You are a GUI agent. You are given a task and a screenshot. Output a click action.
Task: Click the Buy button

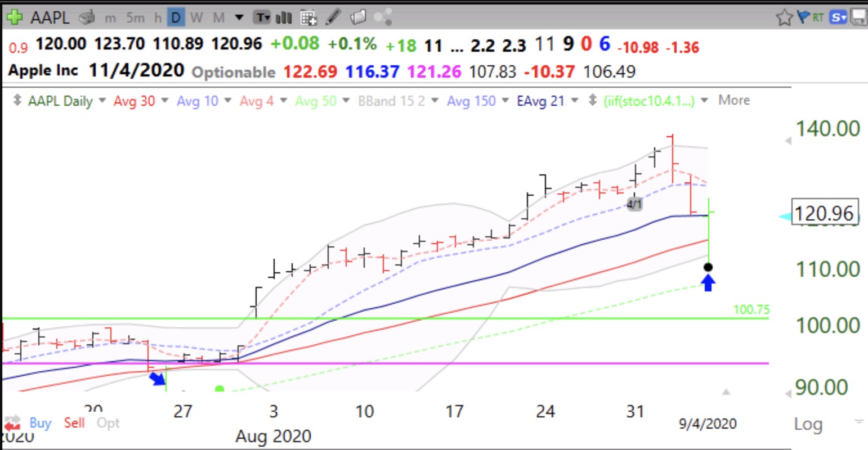point(40,423)
